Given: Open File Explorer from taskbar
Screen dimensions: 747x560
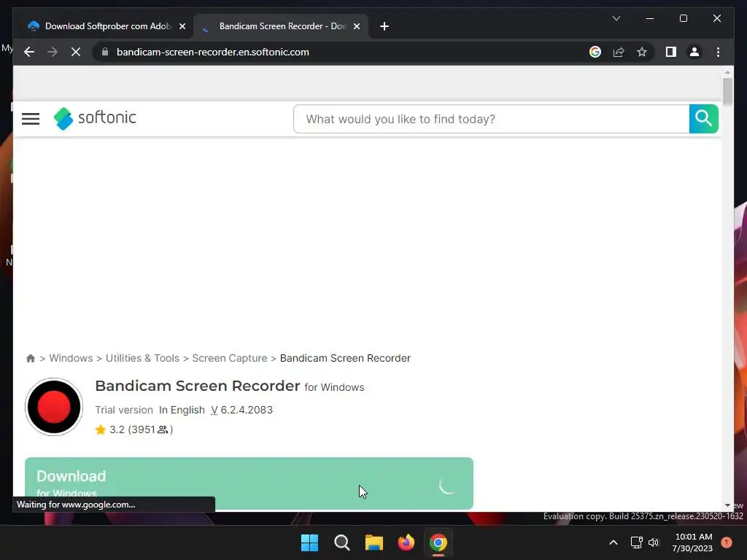Looking at the screenshot, I should (x=374, y=542).
